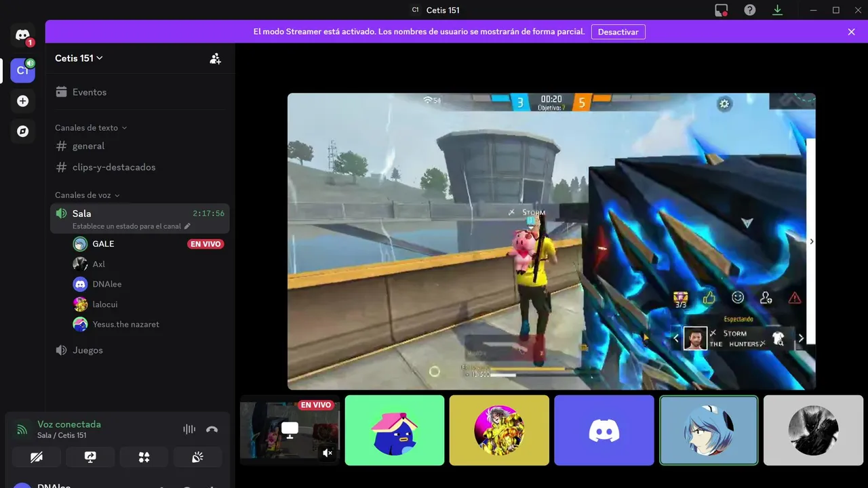
Task: Select the green bird avatar tile
Action: 395,430
